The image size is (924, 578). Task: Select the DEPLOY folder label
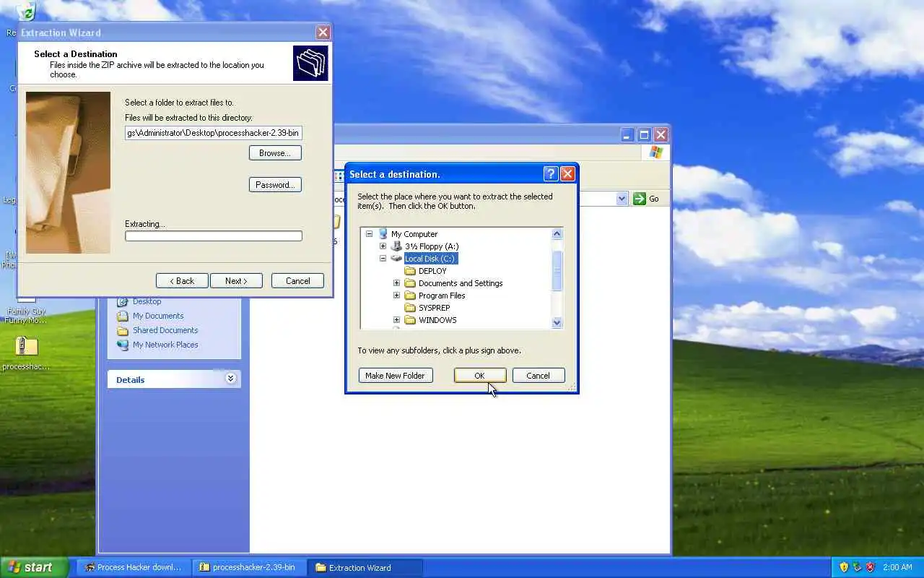point(432,271)
